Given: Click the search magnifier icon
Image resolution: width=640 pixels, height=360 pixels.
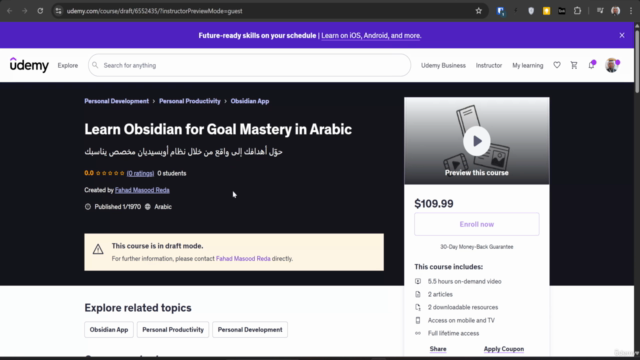Looking at the screenshot, I should pyautogui.click(x=95, y=65).
